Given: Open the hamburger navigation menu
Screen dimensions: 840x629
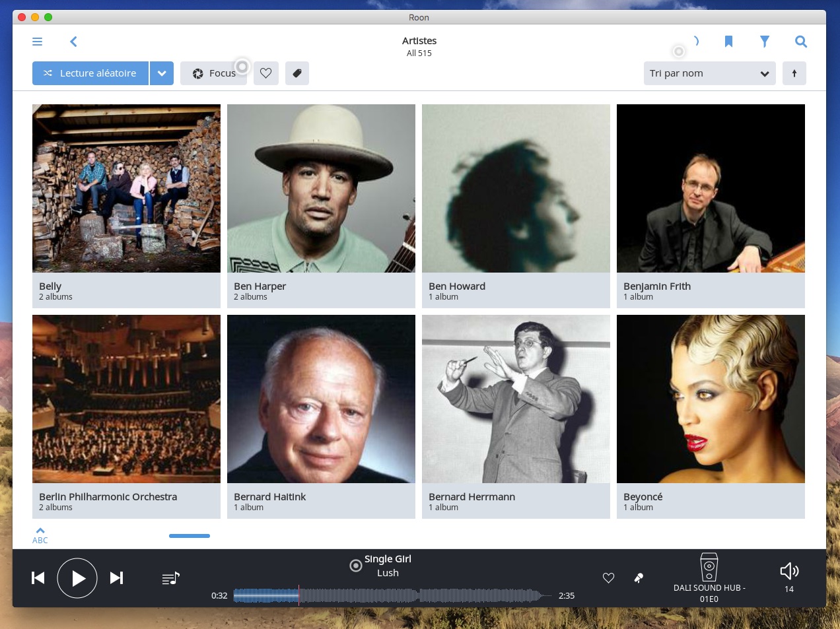Looking at the screenshot, I should pos(37,42).
